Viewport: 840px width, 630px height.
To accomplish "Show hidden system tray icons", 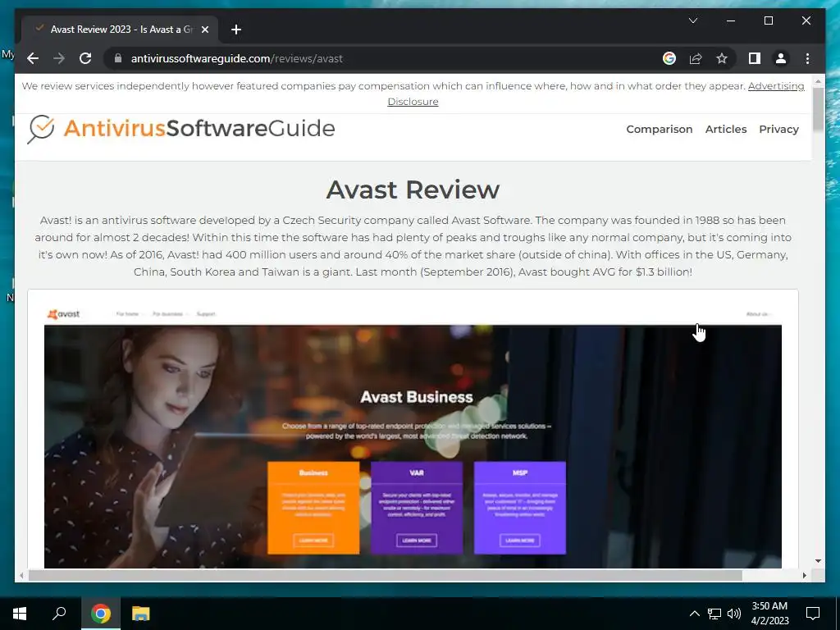I will [x=694, y=614].
